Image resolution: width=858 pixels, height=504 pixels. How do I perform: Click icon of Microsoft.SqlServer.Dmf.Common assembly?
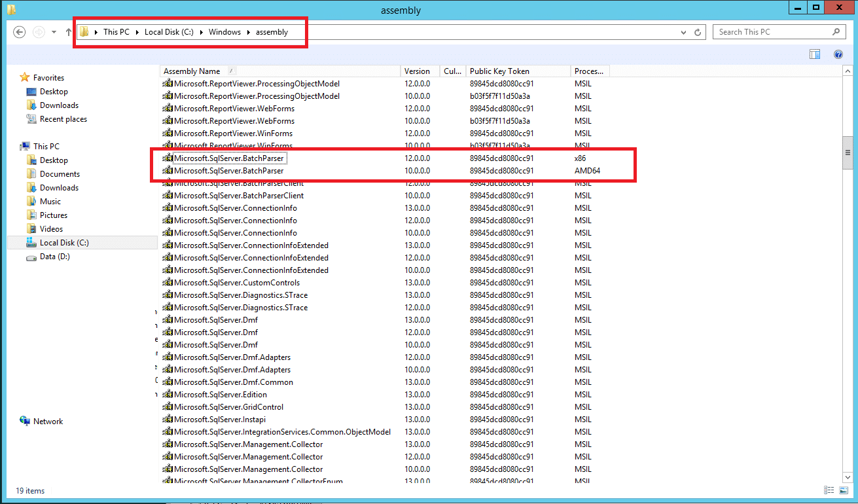tap(168, 382)
